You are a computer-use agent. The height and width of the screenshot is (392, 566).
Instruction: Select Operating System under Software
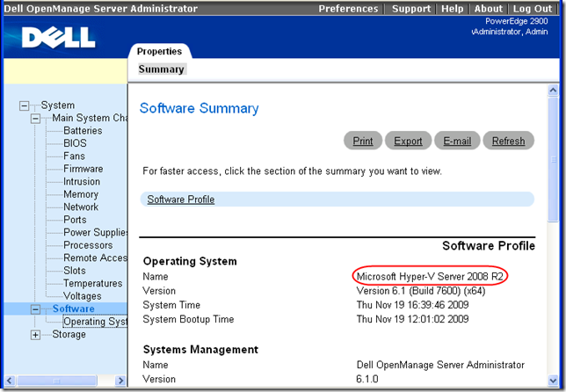coord(95,322)
